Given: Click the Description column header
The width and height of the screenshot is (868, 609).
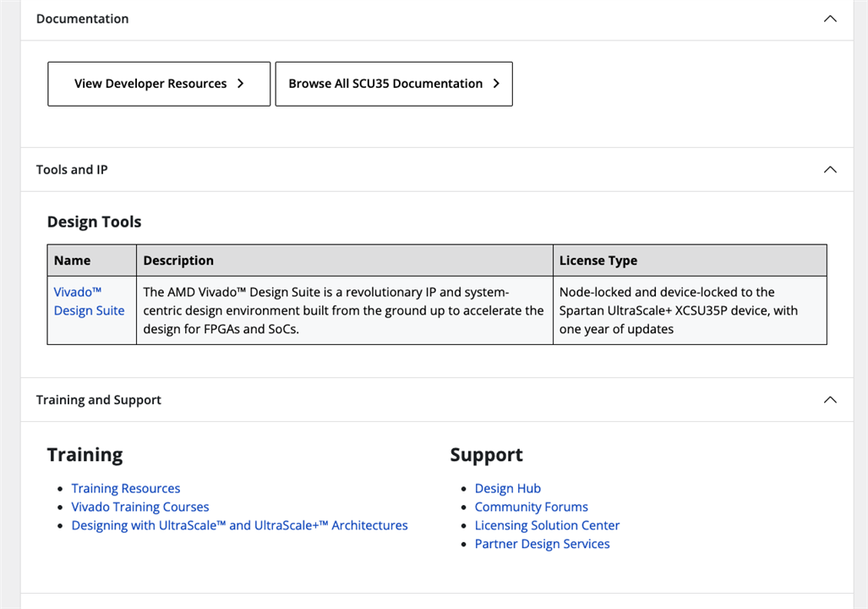Looking at the screenshot, I should pyautogui.click(x=344, y=261).
